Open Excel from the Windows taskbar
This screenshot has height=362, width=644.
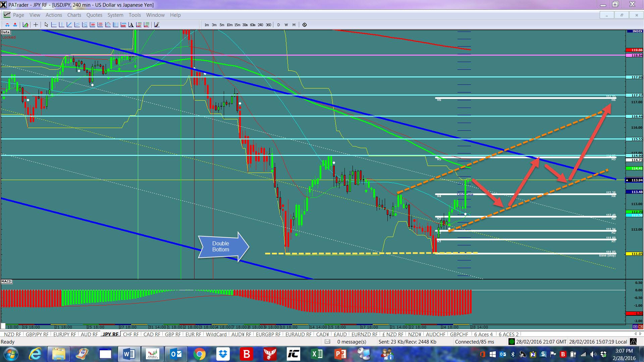tap(317, 354)
